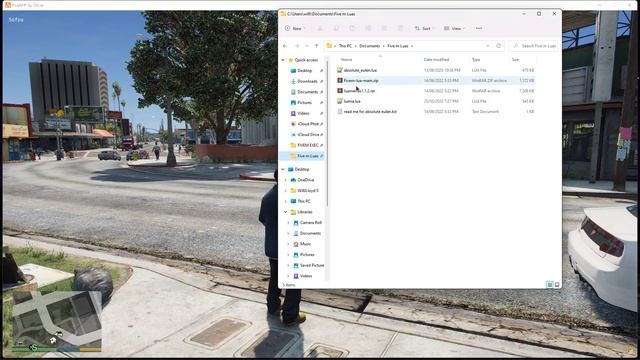This screenshot has width=640, height=360.
Task: Open Downloads in Quick access
Action: pos(307,81)
